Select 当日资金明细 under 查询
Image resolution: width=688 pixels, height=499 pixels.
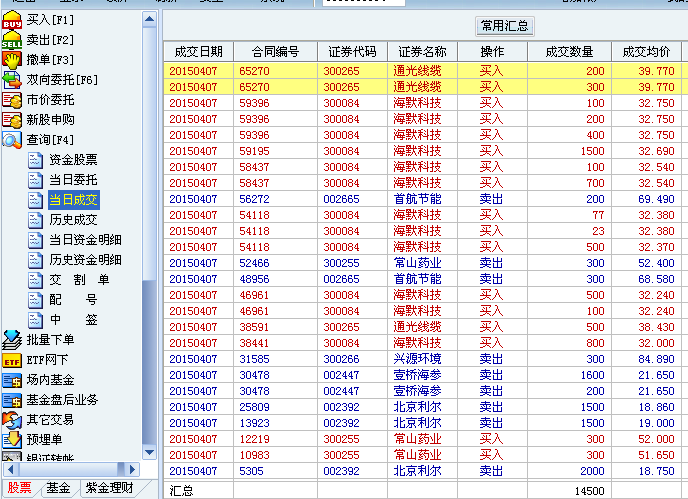86,240
